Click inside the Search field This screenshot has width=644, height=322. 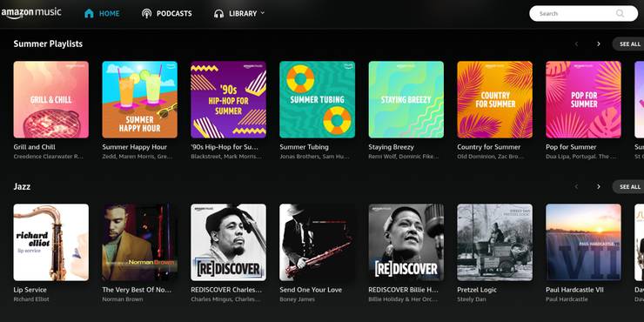pyautogui.click(x=583, y=14)
